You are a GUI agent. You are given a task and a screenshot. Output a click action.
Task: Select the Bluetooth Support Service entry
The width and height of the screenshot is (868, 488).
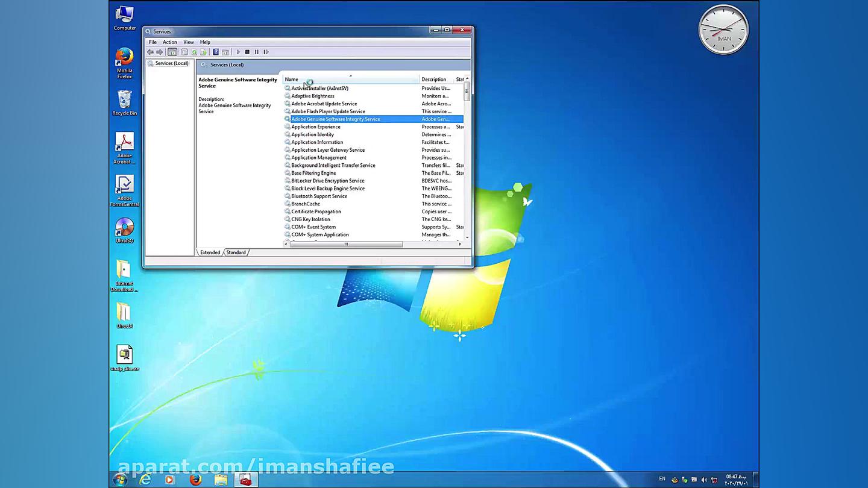(x=319, y=196)
